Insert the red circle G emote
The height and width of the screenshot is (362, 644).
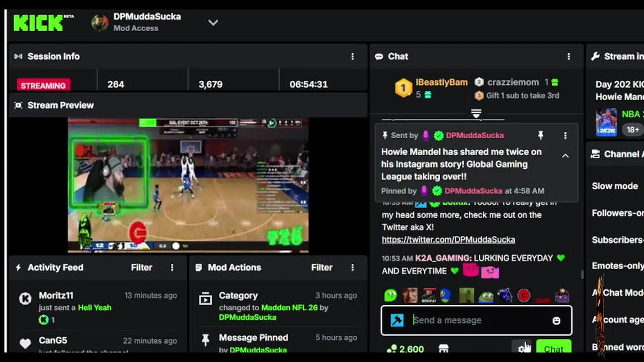524,295
